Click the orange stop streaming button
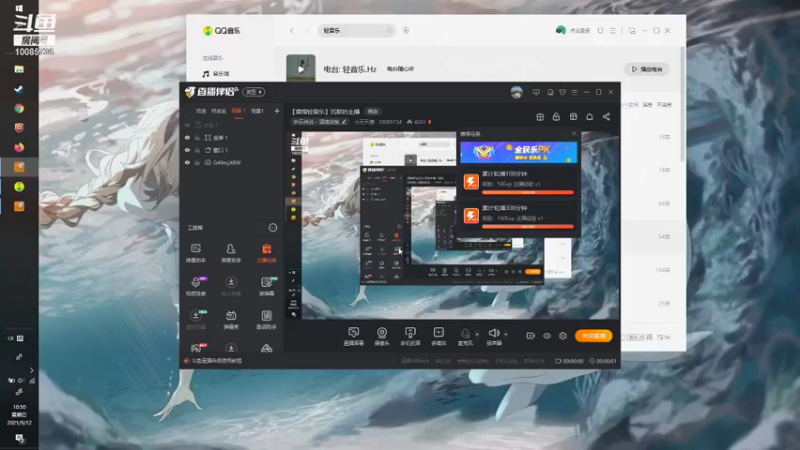Screen dimensions: 800x450 point(593,336)
